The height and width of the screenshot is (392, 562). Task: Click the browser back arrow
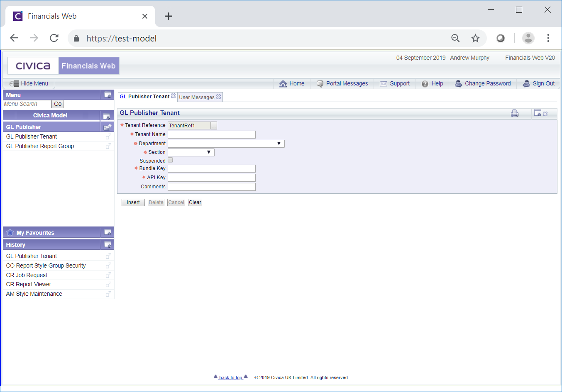[14, 38]
